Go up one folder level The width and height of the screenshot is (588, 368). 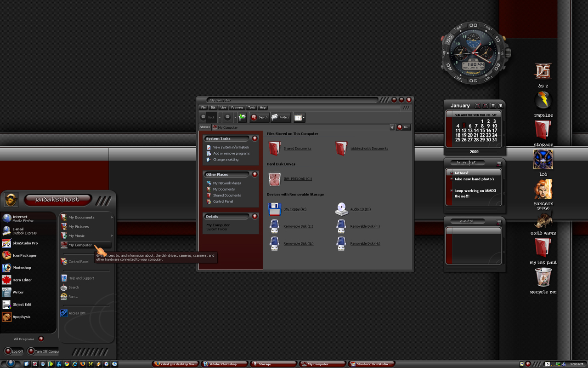242,117
